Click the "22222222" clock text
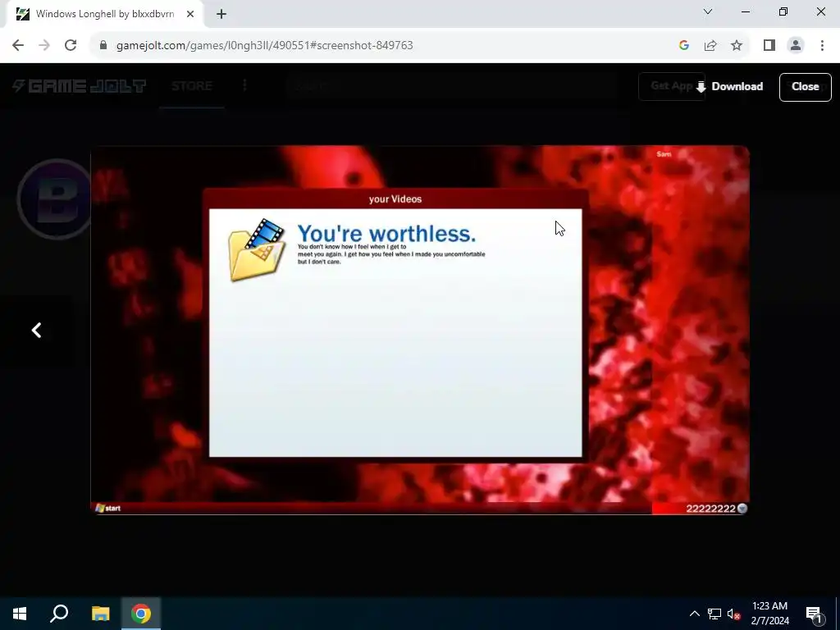The width and height of the screenshot is (840, 630). click(x=710, y=509)
